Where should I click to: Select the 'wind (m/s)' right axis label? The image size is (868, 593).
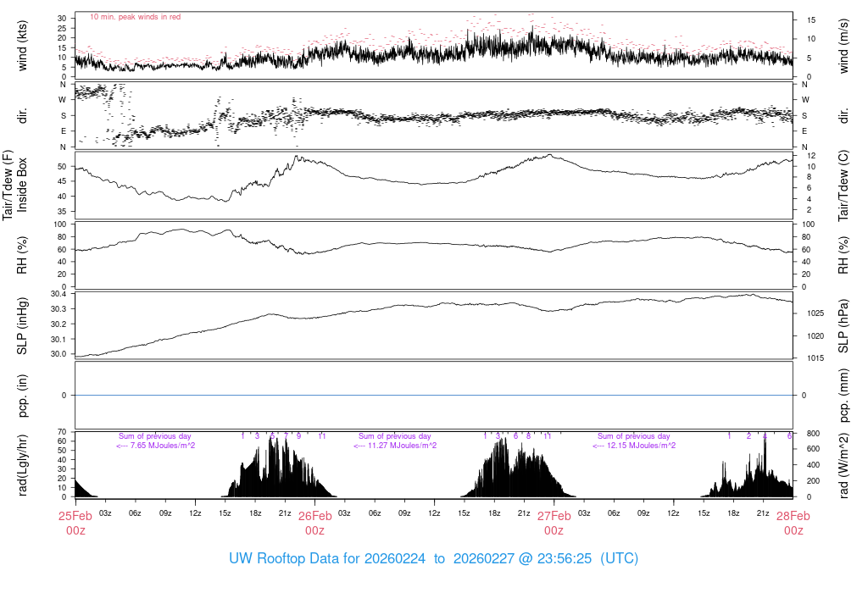[843, 46]
